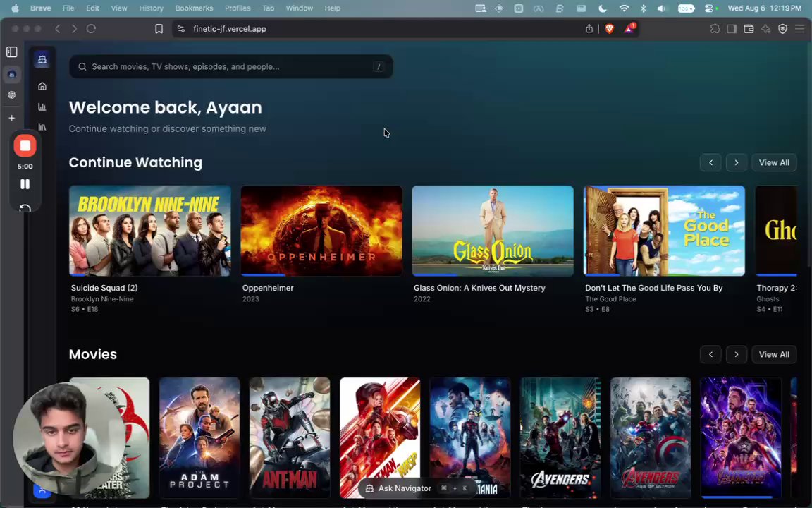812x508 pixels.
Task: View All in Continue Watching section
Action: click(x=774, y=163)
